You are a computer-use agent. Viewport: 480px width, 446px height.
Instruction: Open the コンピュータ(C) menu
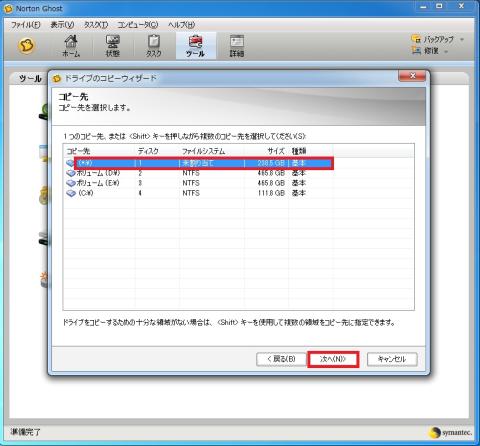pyautogui.click(x=138, y=25)
